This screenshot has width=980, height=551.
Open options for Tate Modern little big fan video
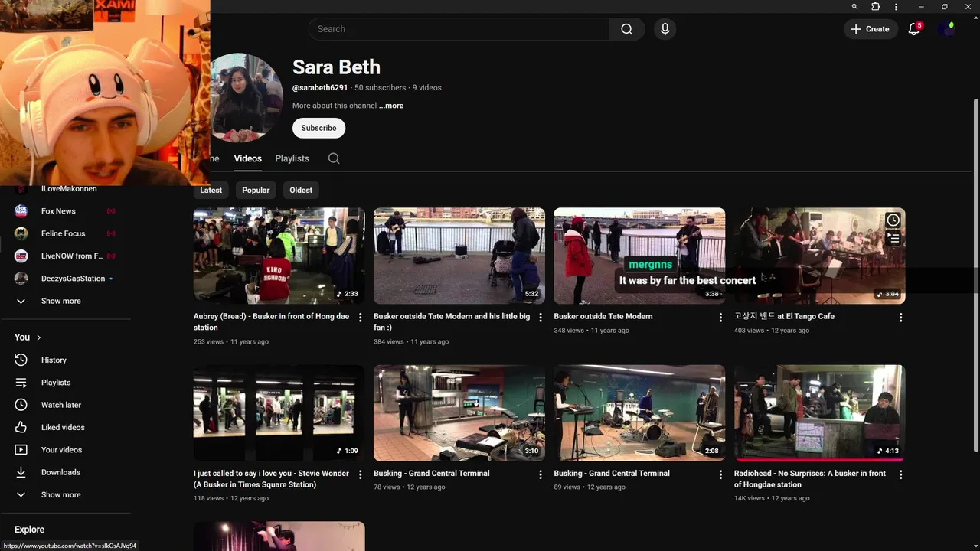pos(540,317)
